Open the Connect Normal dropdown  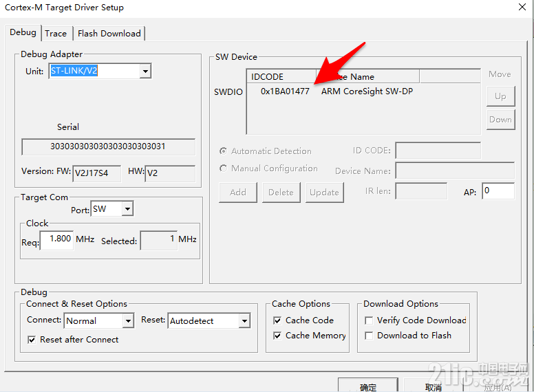coord(128,321)
